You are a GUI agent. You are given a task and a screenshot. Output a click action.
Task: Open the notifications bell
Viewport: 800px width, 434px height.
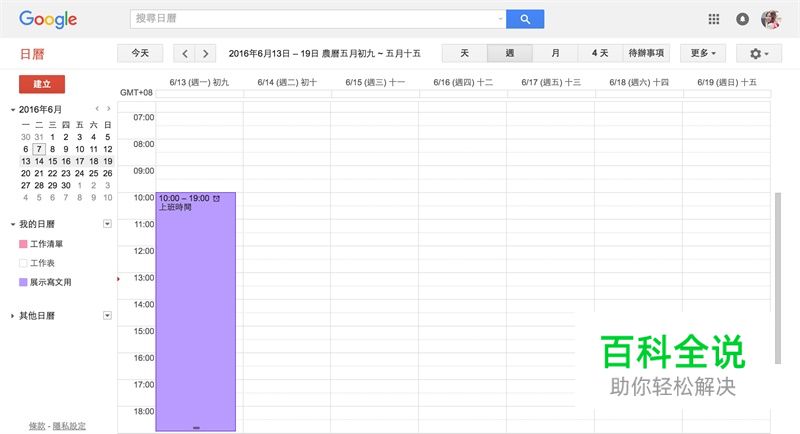point(742,19)
